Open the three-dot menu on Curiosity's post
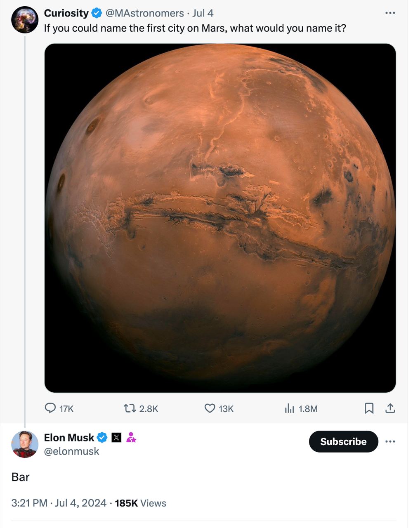 tap(390, 13)
